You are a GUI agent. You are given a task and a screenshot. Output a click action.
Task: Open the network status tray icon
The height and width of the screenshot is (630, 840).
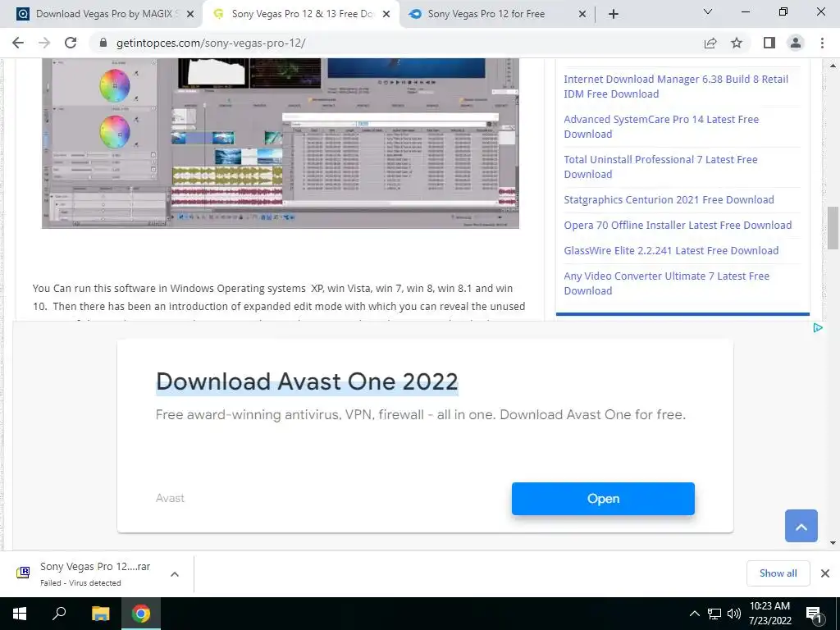point(714,614)
